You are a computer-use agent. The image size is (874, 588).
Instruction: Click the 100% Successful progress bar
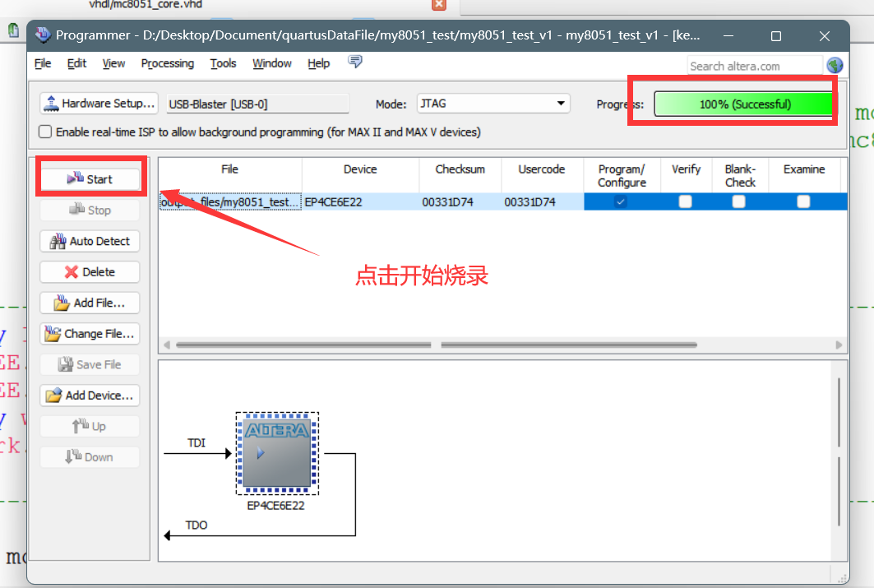pyautogui.click(x=744, y=104)
